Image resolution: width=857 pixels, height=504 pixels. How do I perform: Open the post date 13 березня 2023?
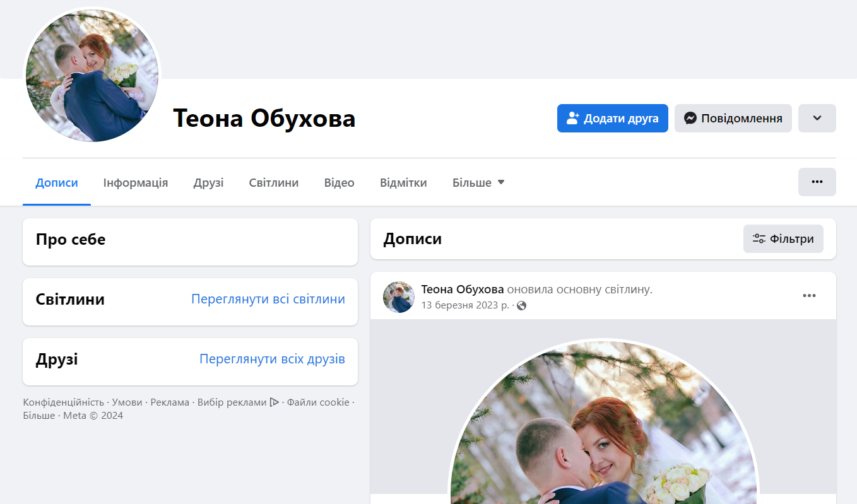pyautogui.click(x=465, y=306)
